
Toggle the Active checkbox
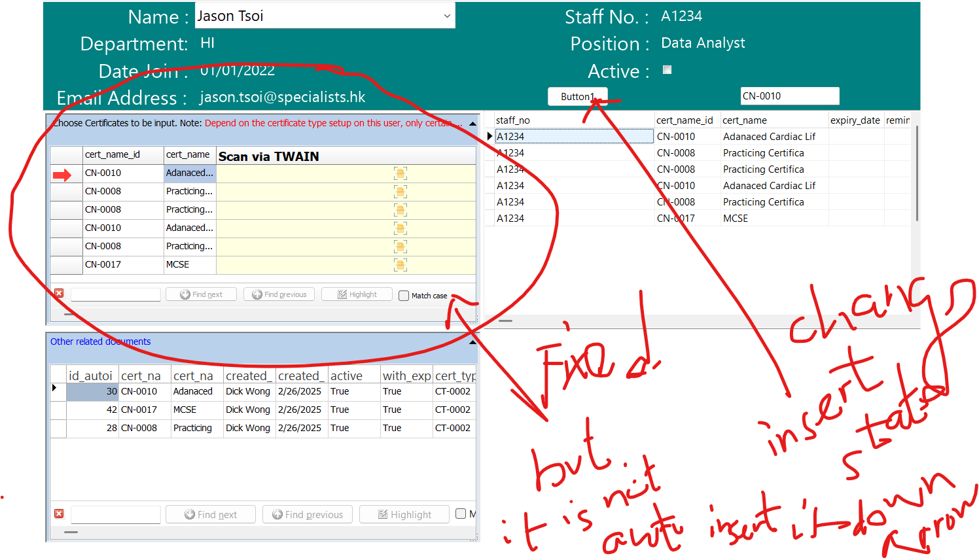pyautogui.click(x=667, y=70)
